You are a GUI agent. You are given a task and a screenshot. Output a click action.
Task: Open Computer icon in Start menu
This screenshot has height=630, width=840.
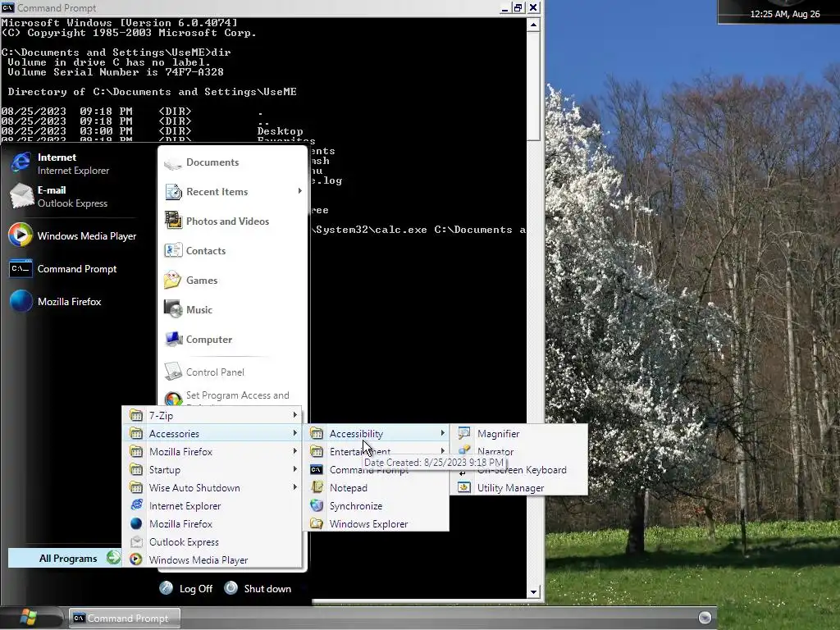pos(173,339)
